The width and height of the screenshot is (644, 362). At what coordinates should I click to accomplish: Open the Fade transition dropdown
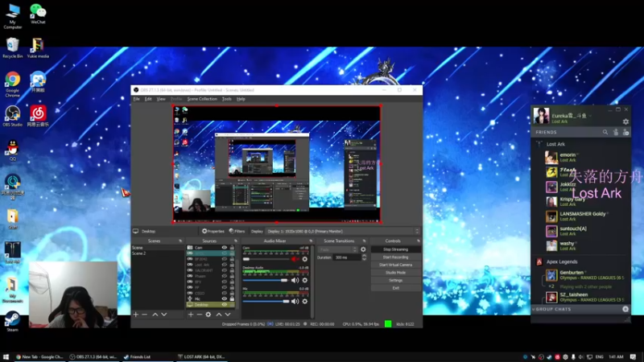click(x=337, y=249)
